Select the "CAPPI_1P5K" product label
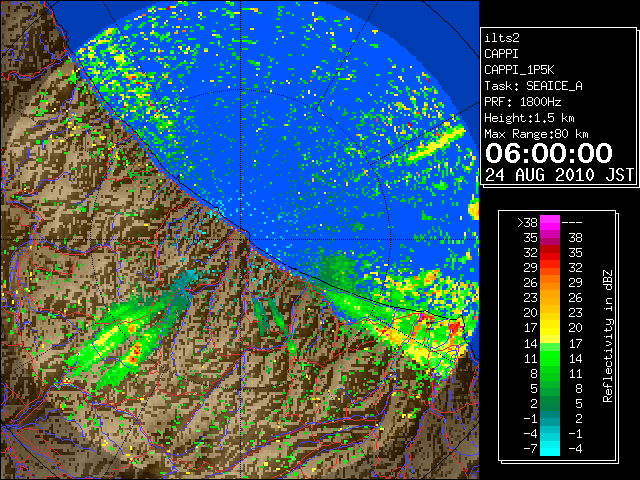The width and height of the screenshot is (640, 480). click(519, 70)
